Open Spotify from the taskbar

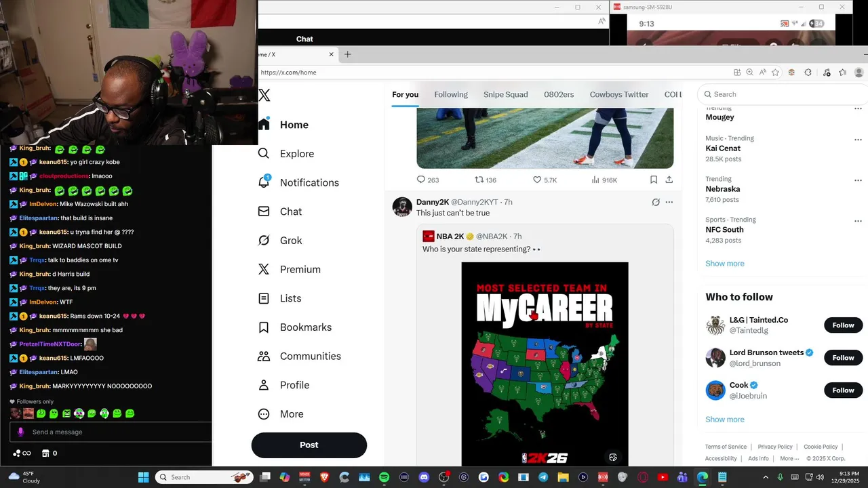coord(384,477)
